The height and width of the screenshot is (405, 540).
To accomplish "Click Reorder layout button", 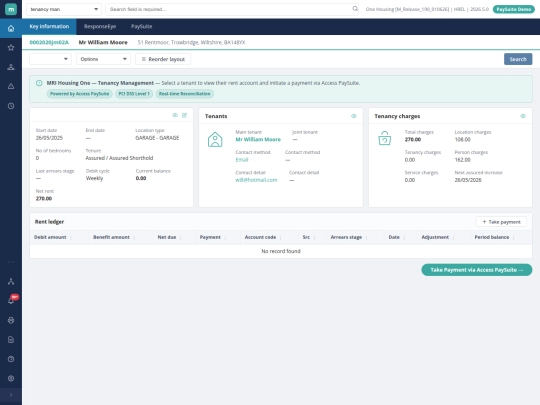I will click(x=163, y=59).
